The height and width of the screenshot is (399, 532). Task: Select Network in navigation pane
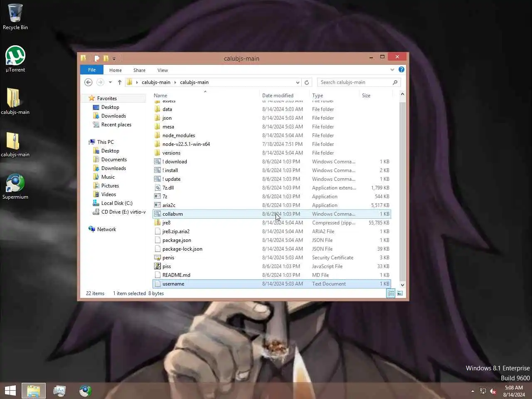point(106,229)
